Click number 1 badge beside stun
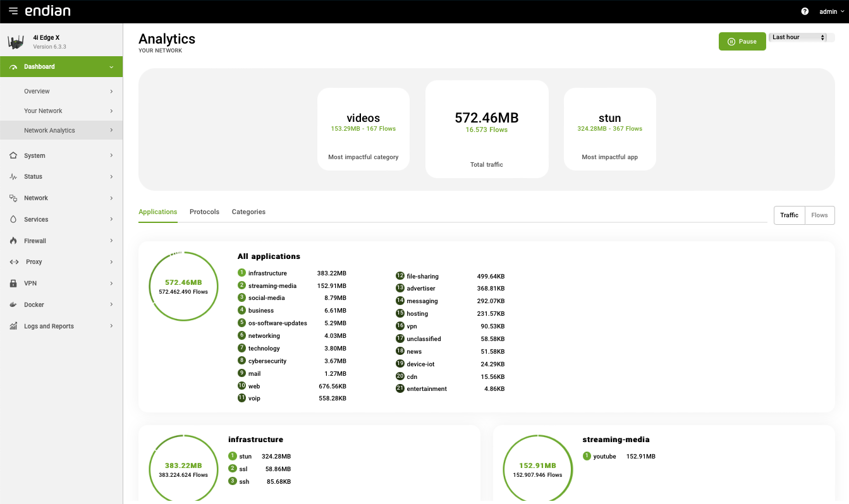 (x=232, y=456)
